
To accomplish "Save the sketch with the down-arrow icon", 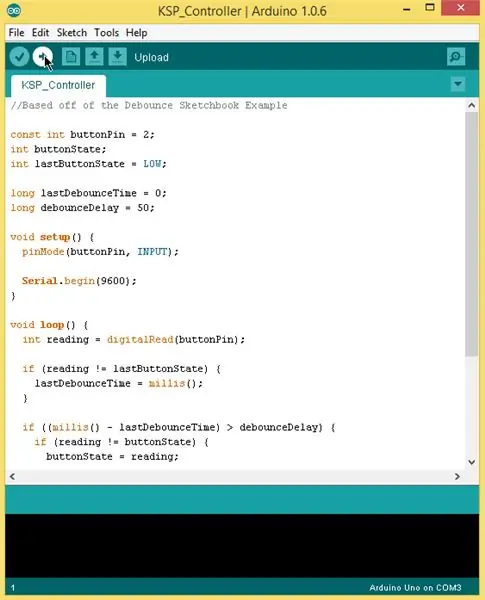I will tap(118, 57).
